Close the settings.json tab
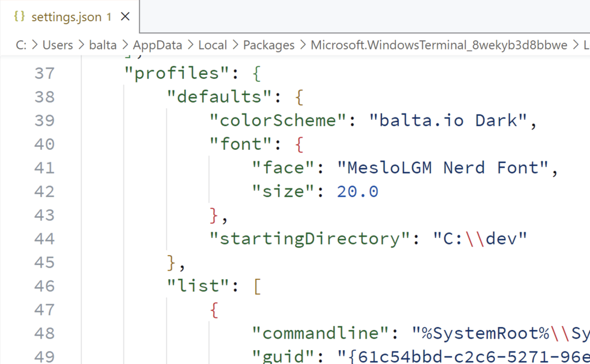Image resolution: width=590 pixels, height=364 pixels. [x=125, y=17]
